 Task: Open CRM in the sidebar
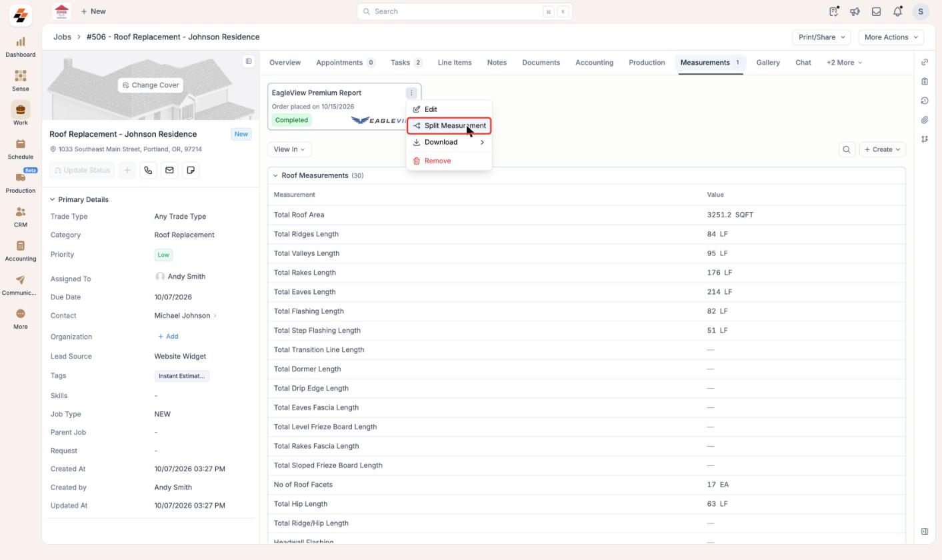pos(20,217)
